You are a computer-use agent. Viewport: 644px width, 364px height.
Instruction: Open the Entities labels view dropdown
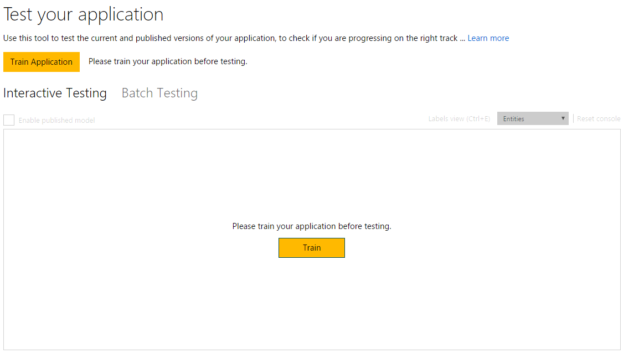coord(532,118)
